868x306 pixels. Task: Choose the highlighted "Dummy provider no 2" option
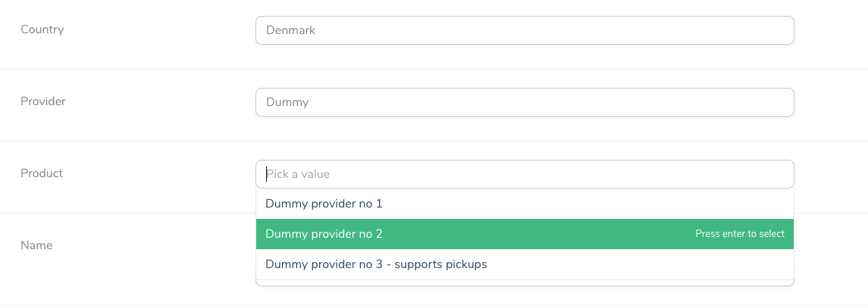pyautogui.click(x=525, y=234)
